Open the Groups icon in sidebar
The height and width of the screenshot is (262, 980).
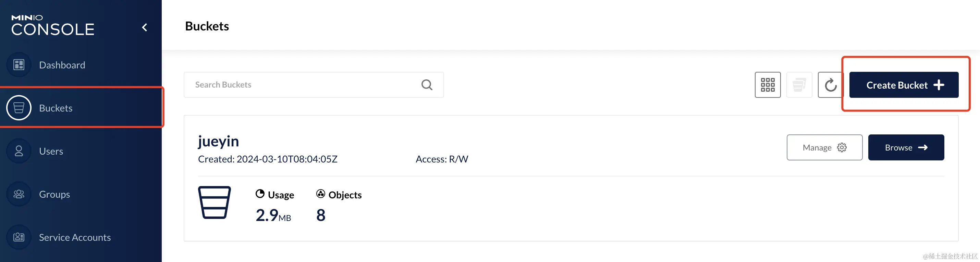pyautogui.click(x=19, y=194)
